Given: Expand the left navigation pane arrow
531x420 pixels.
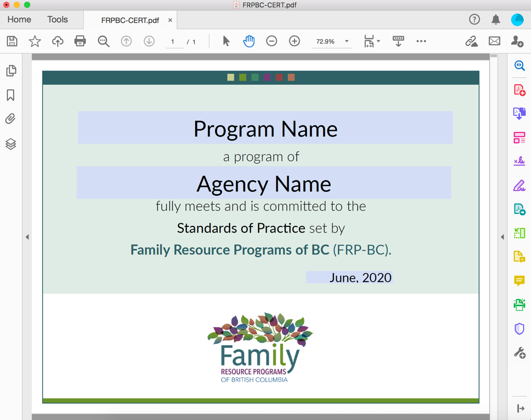Looking at the screenshot, I should coord(27,237).
